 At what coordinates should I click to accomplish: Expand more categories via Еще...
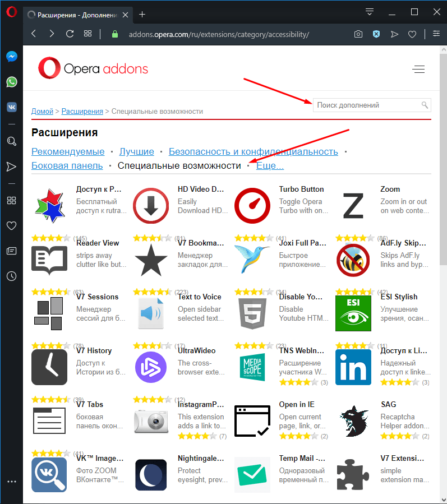[270, 165]
